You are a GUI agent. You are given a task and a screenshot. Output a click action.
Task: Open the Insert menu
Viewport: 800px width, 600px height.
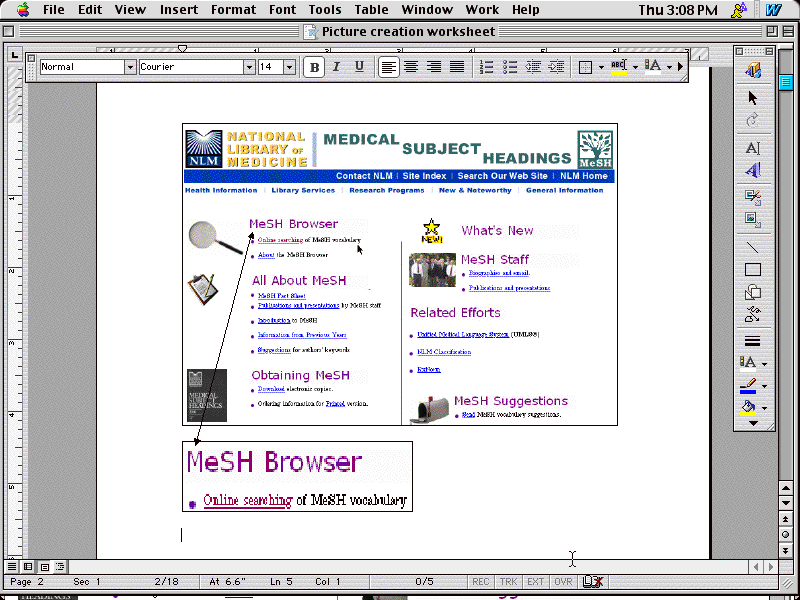click(x=179, y=10)
